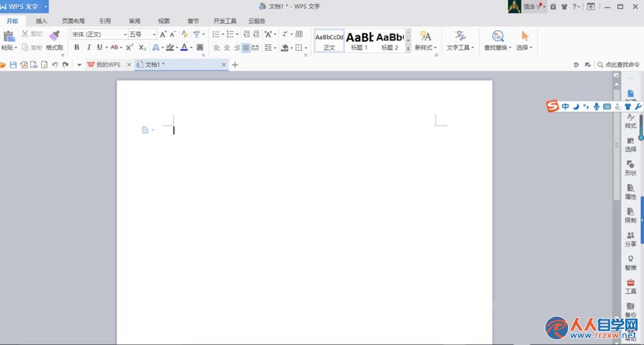
Task: Open the 分享 sidebar panel
Action: (x=630, y=239)
